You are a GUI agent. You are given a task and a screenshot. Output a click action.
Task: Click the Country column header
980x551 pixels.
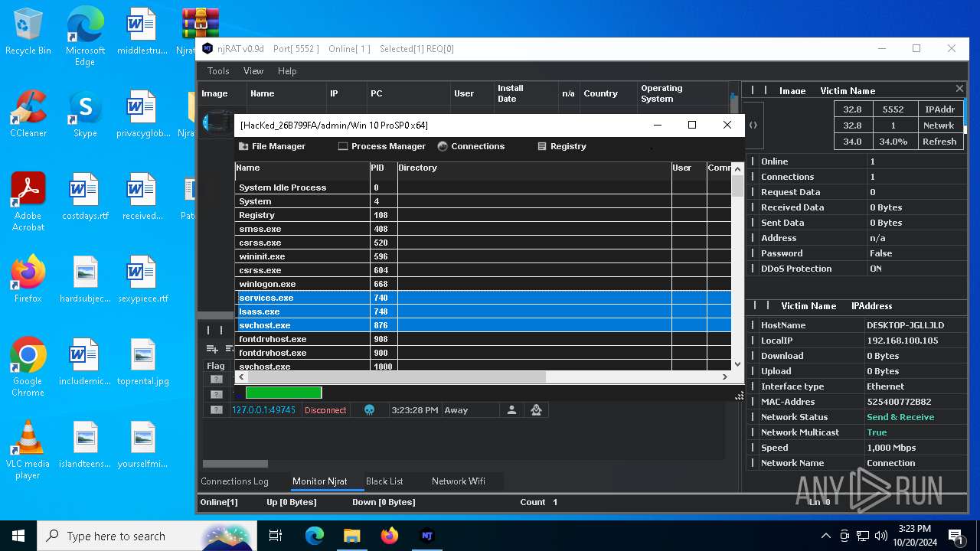tap(608, 93)
